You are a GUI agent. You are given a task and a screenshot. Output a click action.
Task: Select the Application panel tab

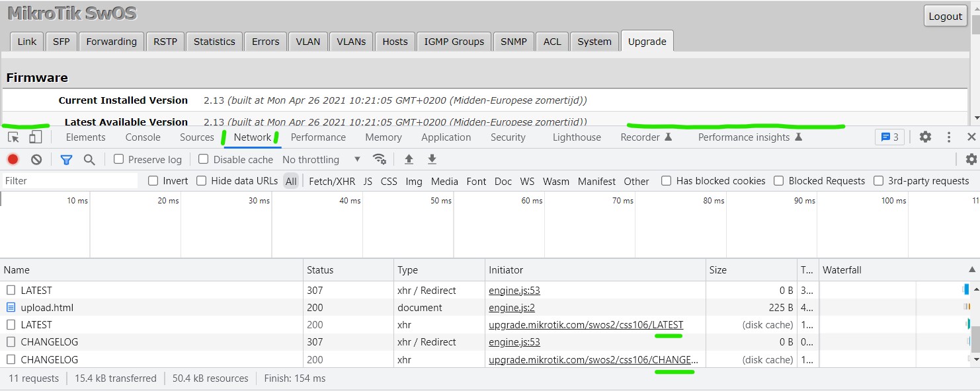pyautogui.click(x=446, y=137)
